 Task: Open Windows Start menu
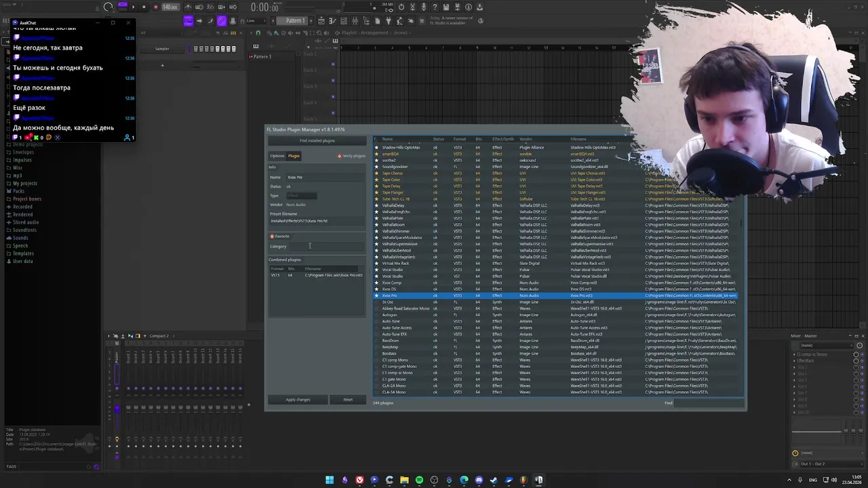pos(330,480)
